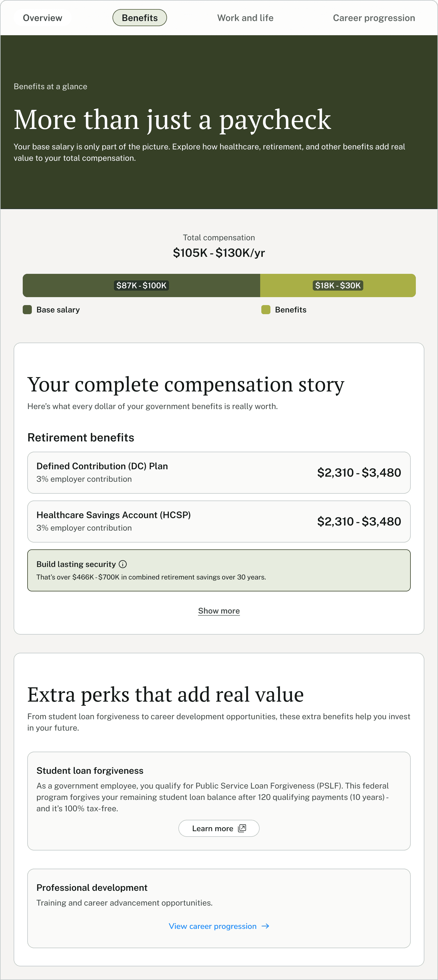Open the Work and life tab
The image size is (438, 980).
pyautogui.click(x=245, y=18)
